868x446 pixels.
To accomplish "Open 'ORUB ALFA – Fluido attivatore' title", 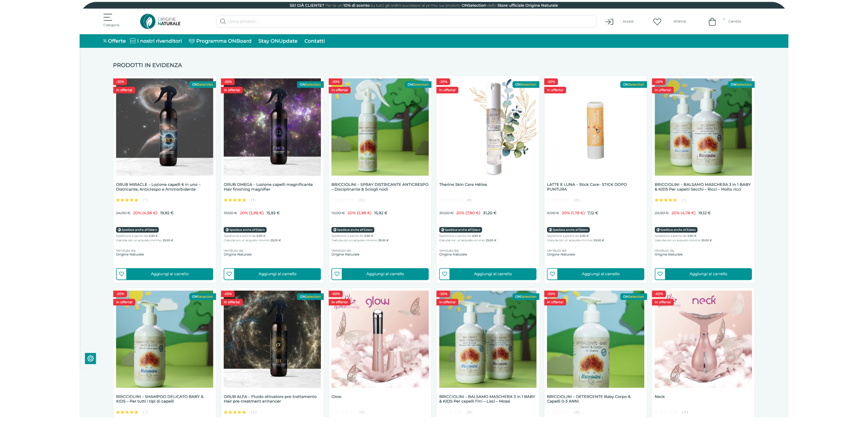I will (270, 399).
